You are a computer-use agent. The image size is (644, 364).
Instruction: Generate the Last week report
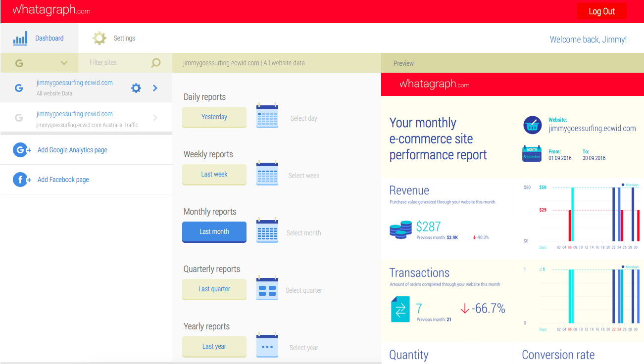tap(214, 175)
